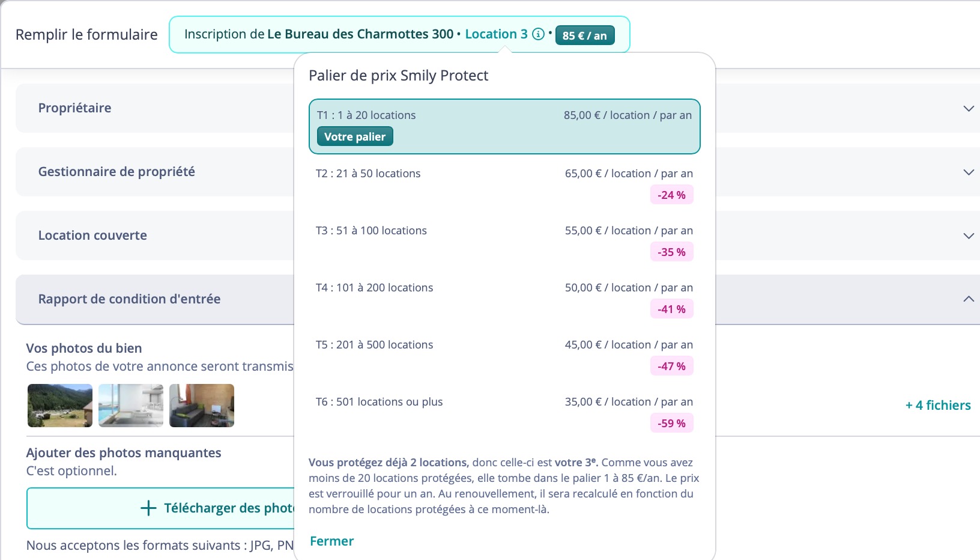Click the T3 : 51 à 100 locations row
Viewport: 980px width, 560px height.
coord(504,242)
